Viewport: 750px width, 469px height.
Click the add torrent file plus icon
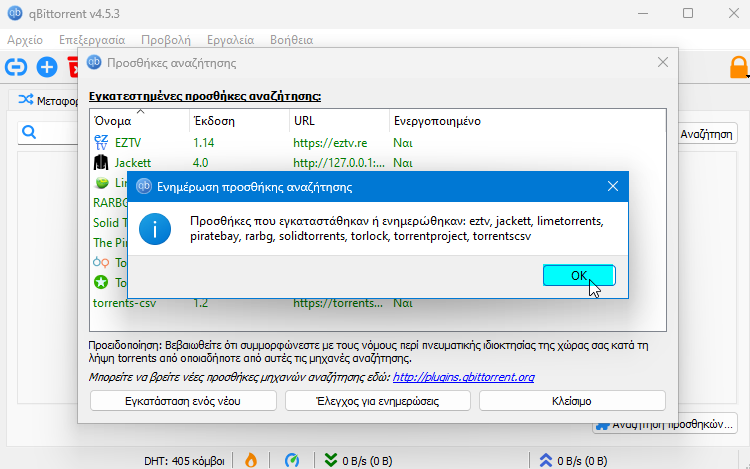(x=47, y=67)
